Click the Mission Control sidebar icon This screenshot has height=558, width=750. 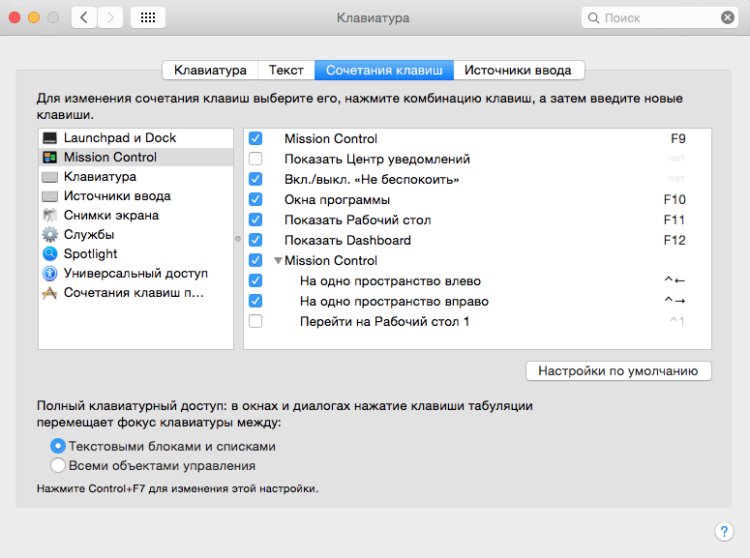50,157
